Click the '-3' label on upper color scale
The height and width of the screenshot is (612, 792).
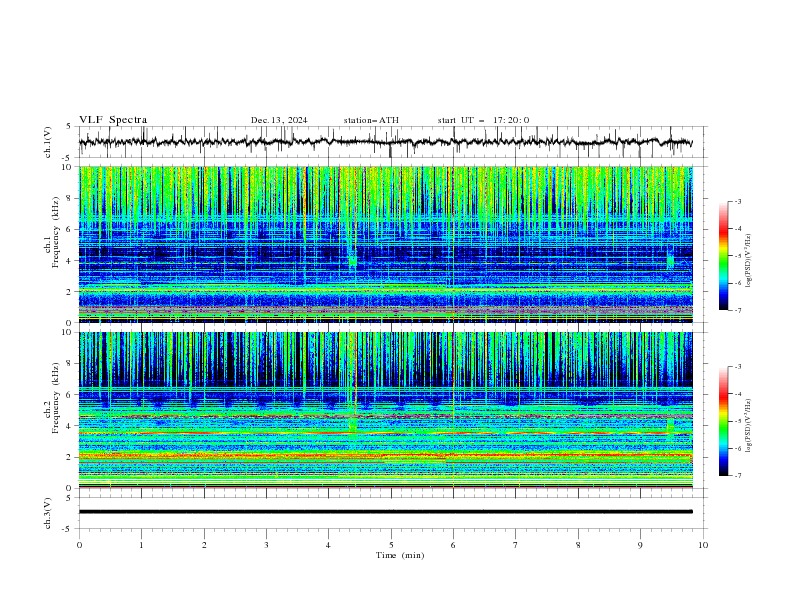click(738, 201)
